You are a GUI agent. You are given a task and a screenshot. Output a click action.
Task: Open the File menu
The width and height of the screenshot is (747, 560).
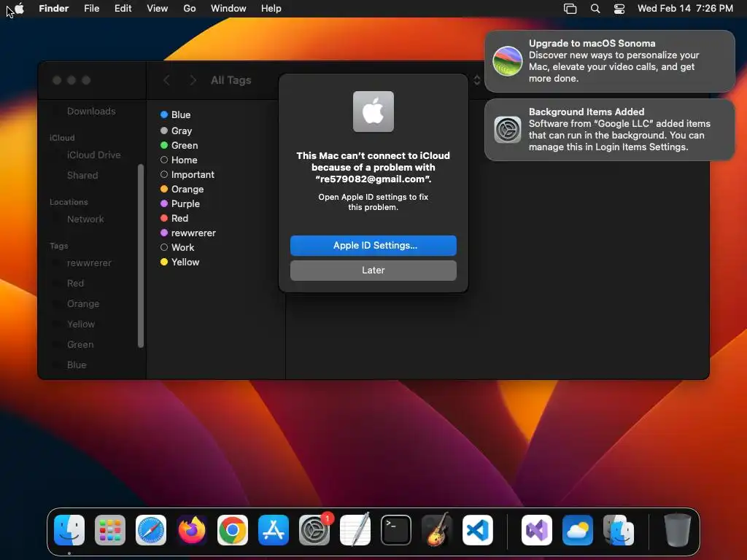[91, 9]
